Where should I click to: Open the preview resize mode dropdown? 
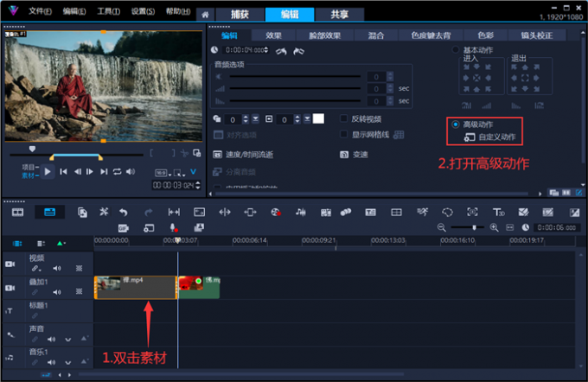[x=180, y=173]
